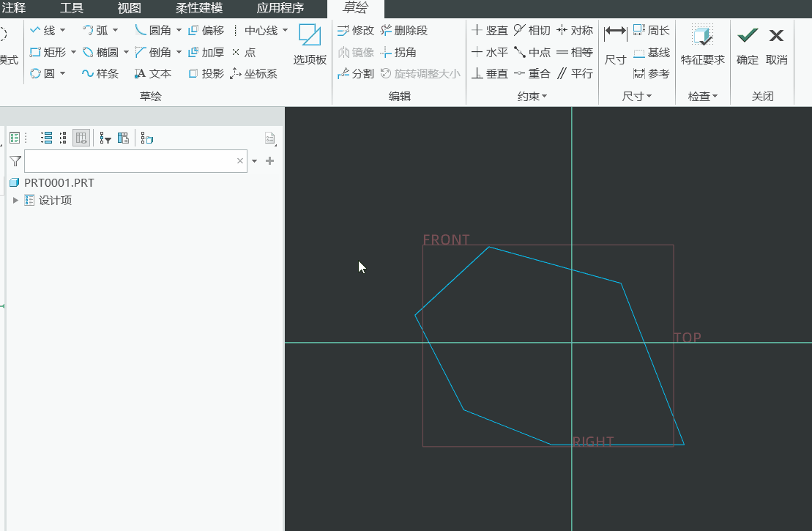Select the 中心线 (Centerline) tool
Screen dimensions: 812x531
click(x=255, y=31)
